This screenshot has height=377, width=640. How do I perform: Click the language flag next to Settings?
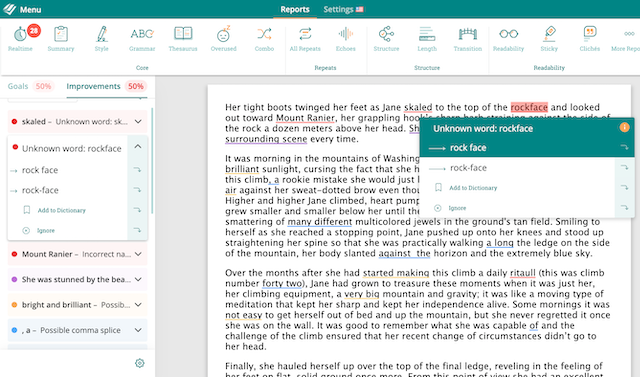(x=359, y=9)
